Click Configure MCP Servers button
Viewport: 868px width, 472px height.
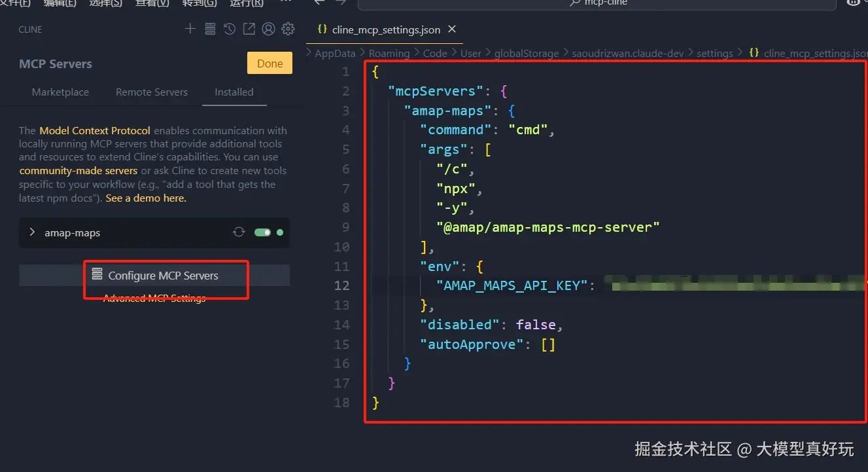[154, 275]
